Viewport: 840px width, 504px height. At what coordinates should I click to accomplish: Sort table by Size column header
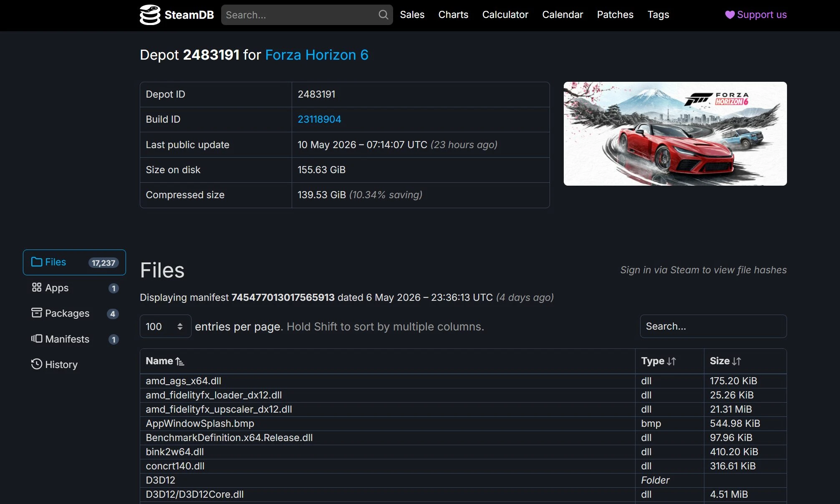click(x=745, y=361)
